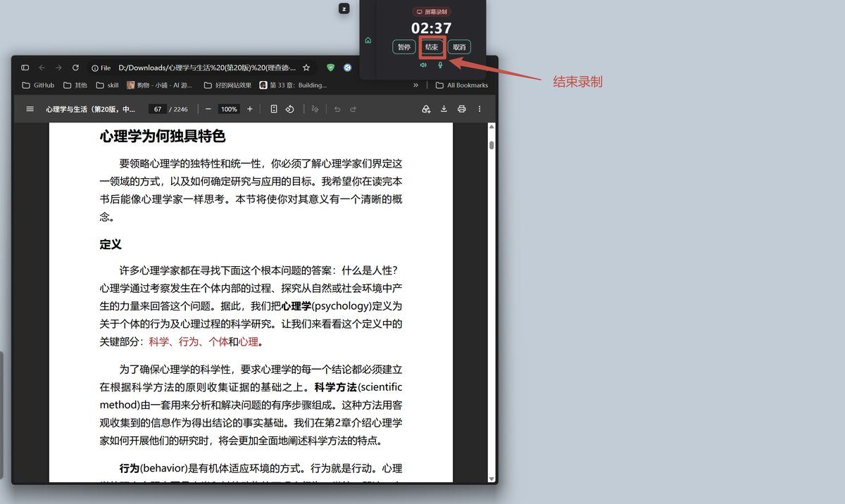Open PDF viewer more actions menu

click(x=480, y=109)
